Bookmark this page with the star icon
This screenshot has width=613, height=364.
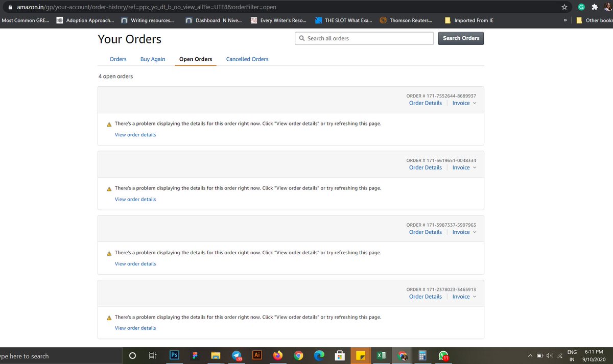(x=564, y=7)
